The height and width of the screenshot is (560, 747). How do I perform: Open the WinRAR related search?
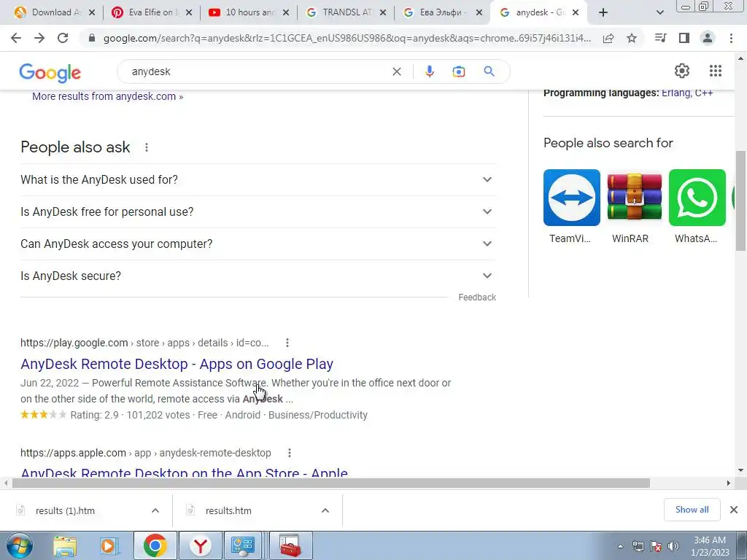pyautogui.click(x=634, y=206)
